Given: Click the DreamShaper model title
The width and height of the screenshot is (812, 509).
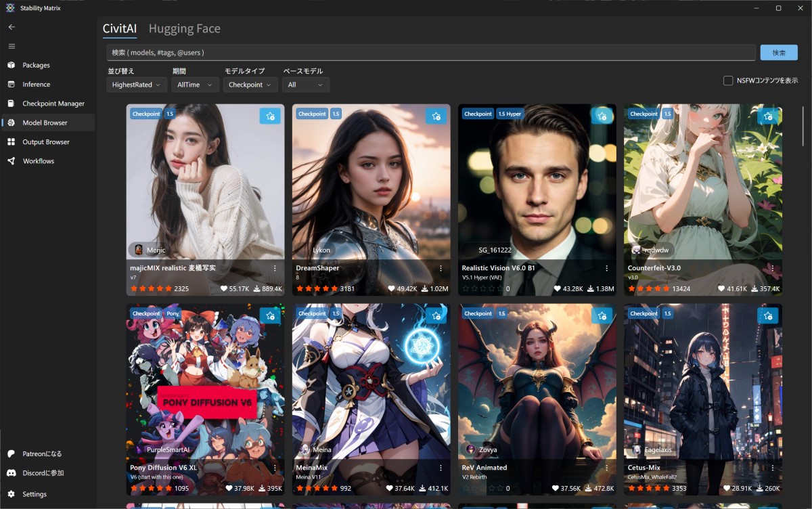Looking at the screenshot, I should 318,268.
